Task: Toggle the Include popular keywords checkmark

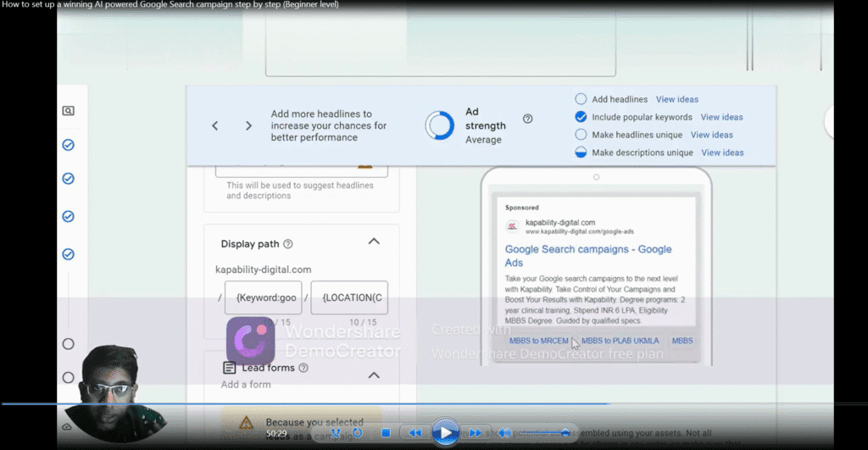Action: (x=581, y=117)
